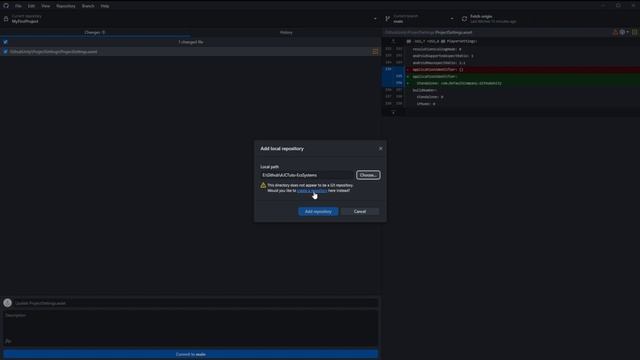Click the warning triangle icon in dialog
The width and height of the screenshot is (640, 360).
(x=263, y=185)
